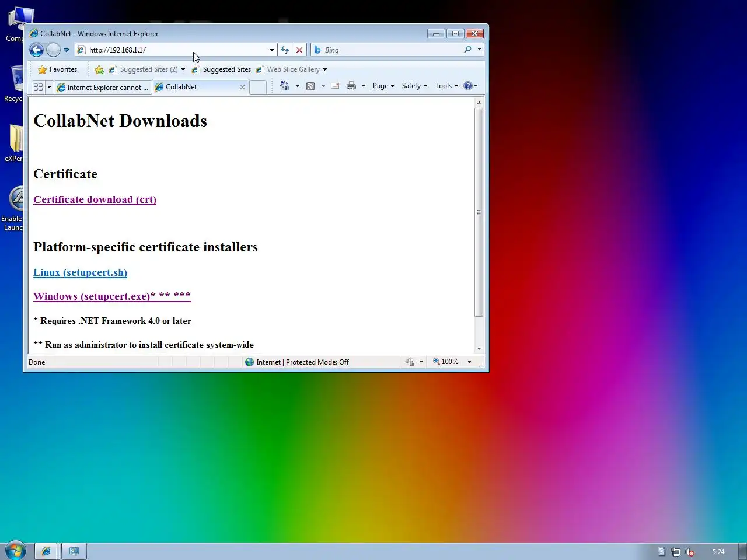
Task: Click the privacy report status bar icon
Action: [x=410, y=362]
